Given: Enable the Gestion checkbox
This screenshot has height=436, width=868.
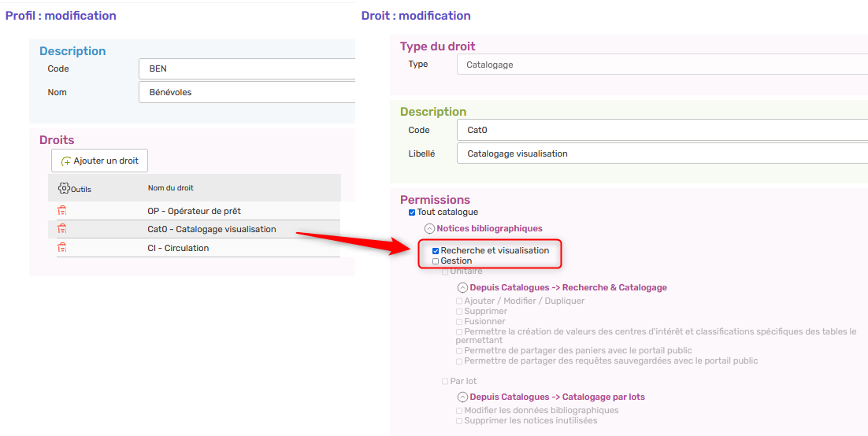Looking at the screenshot, I should (x=436, y=261).
